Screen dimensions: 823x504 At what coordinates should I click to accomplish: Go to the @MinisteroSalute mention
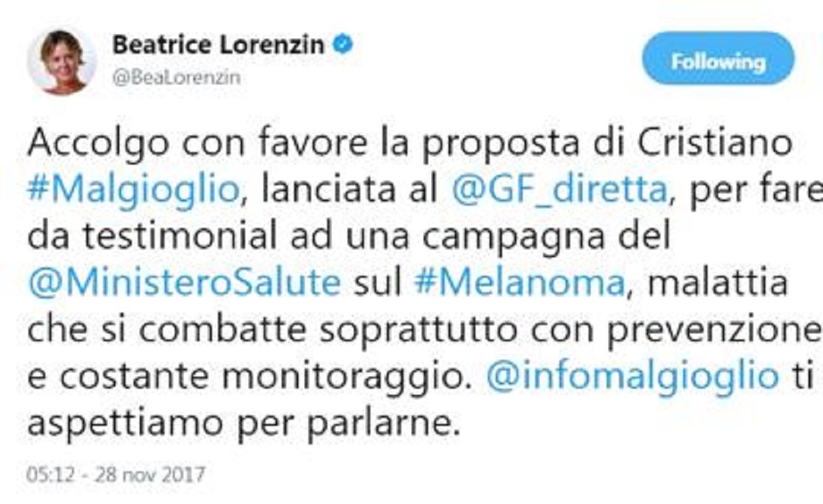coord(185,283)
